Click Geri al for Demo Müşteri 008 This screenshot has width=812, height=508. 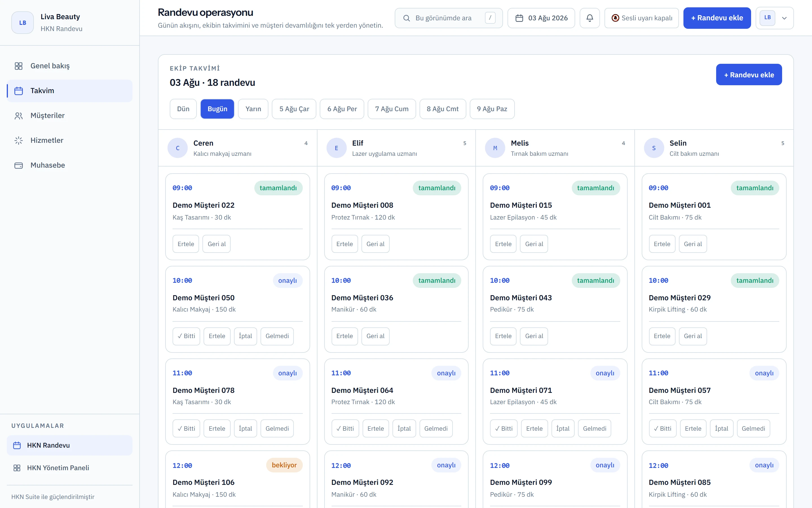(x=375, y=244)
